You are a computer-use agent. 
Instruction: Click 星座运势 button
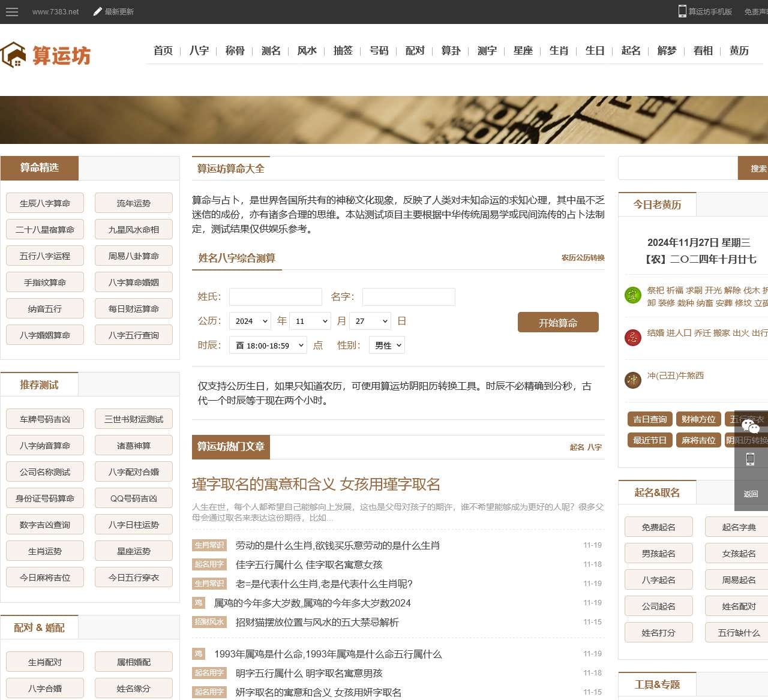click(x=134, y=551)
